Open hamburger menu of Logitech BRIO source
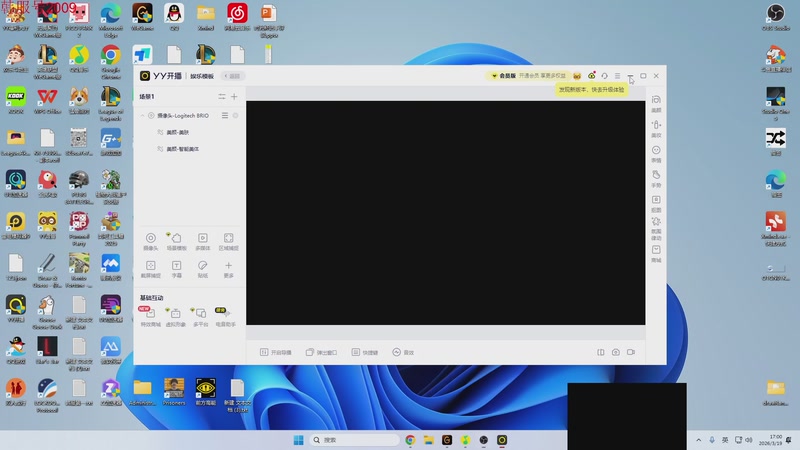The height and width of the screenshot is (450, 800). pyautogui.click(x=224, y=116)
